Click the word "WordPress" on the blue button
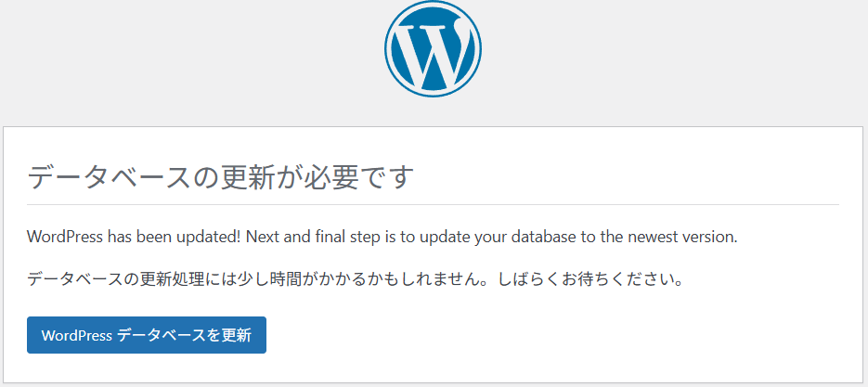868x387 pixels. pyautogui.click(x=76, y=336)
